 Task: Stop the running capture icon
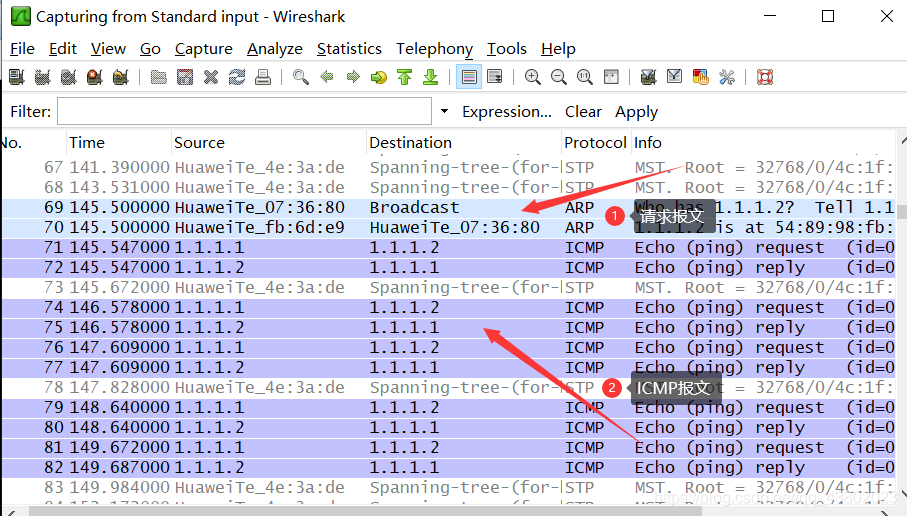point(95,77)
